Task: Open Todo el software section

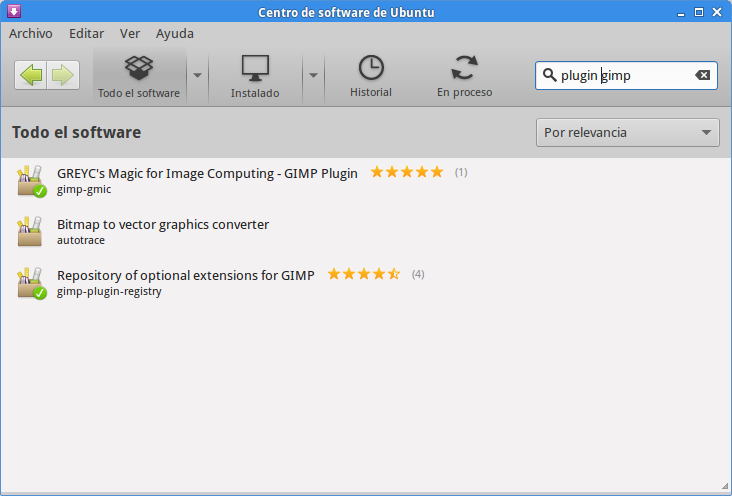Action: pyautogui.click(x=139, y=76)
